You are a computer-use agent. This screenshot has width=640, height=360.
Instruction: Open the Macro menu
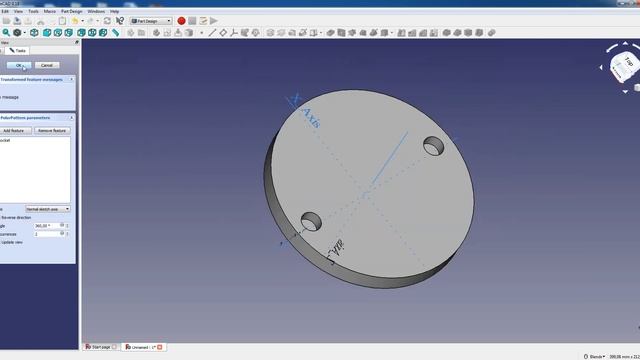coord(50,11)
